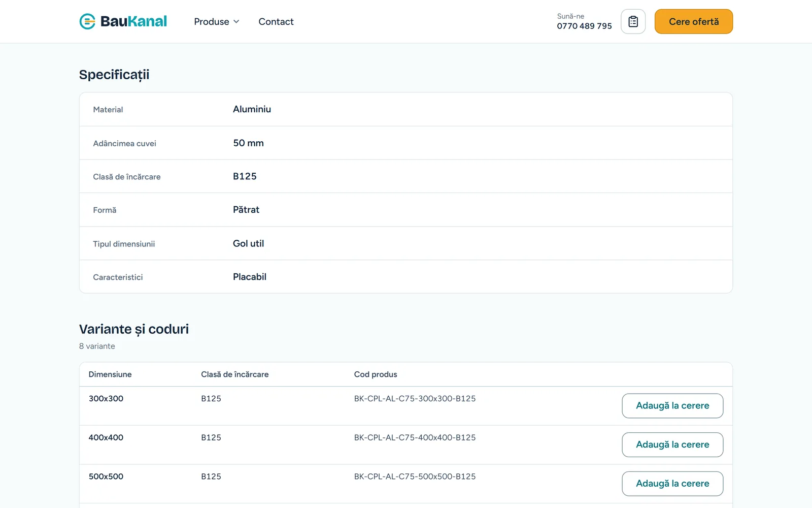The width and height of the screenshot is (812, 508).
Task: Select the Pătrat shape value
Action: [246, 210]
